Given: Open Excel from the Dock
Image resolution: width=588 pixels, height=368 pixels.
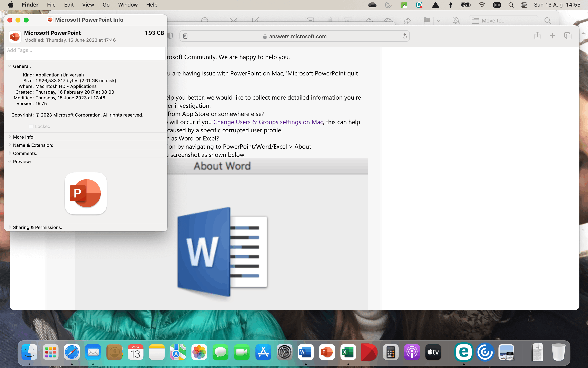Looking at the screenshot, I should (x=348, y=352).
